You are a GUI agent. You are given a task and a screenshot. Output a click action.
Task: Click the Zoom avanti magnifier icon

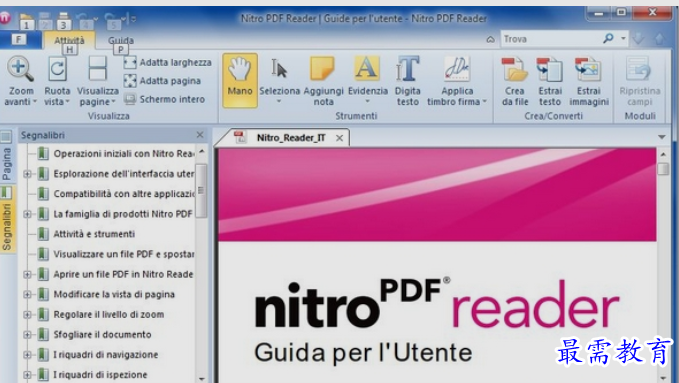click(20, 69)
